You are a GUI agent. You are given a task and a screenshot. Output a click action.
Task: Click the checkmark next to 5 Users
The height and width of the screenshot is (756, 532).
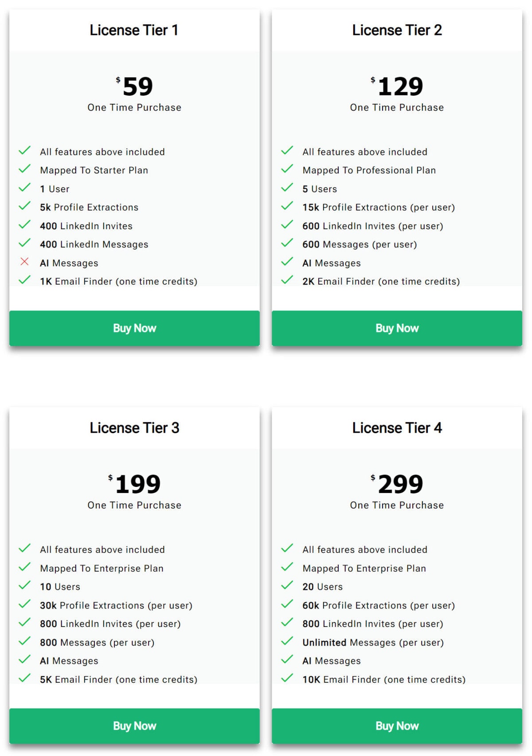(x=288, y=188)
